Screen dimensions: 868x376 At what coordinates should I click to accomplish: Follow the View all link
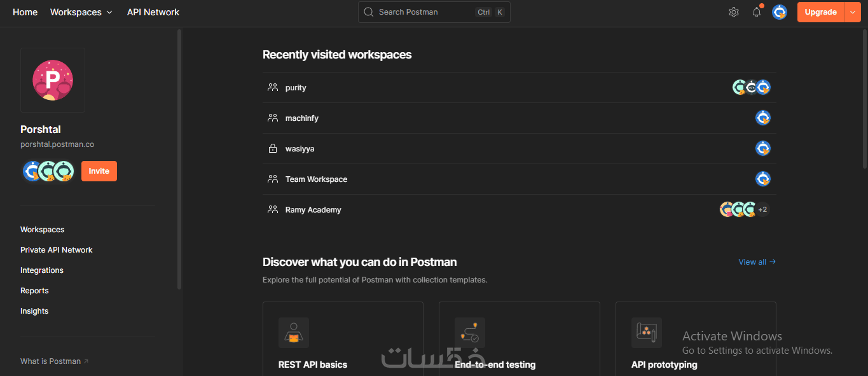757,261
